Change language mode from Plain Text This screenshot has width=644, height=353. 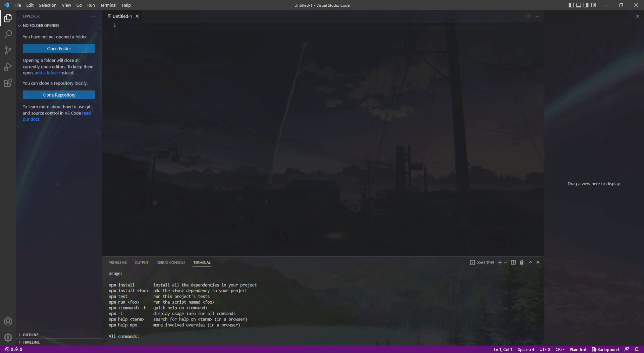(x=578, y=350)
